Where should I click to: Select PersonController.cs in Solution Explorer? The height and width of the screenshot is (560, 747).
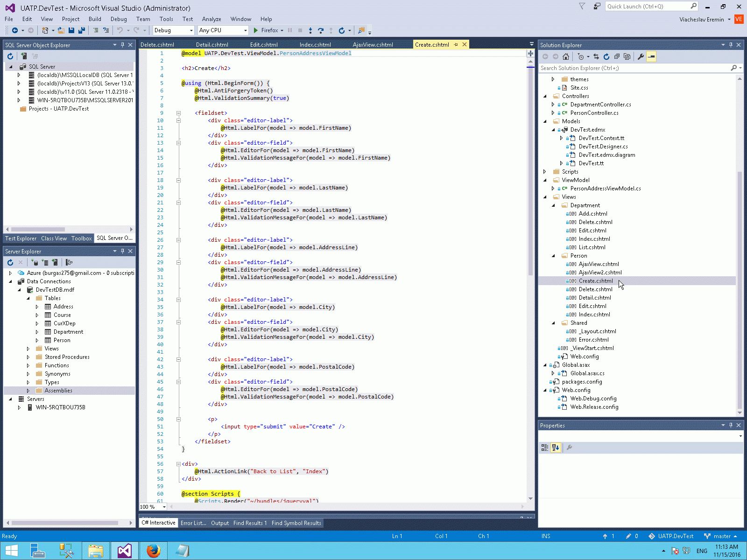pos(594,113)
